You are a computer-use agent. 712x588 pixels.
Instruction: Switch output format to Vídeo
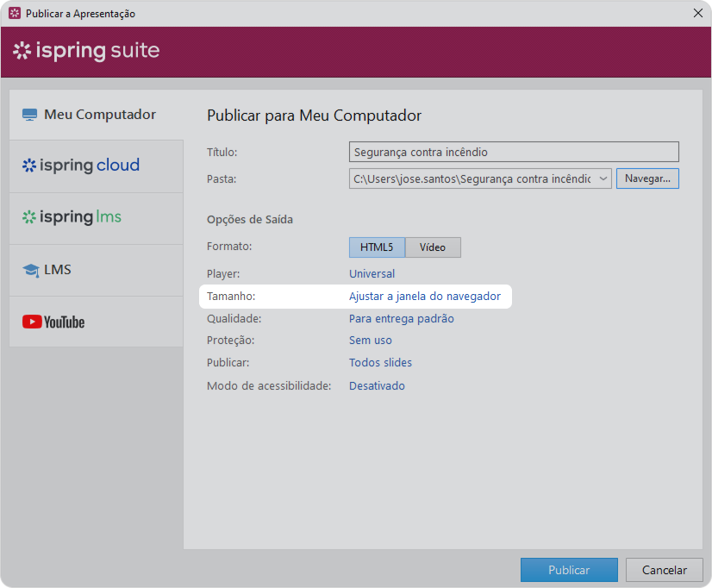(433, 247)
